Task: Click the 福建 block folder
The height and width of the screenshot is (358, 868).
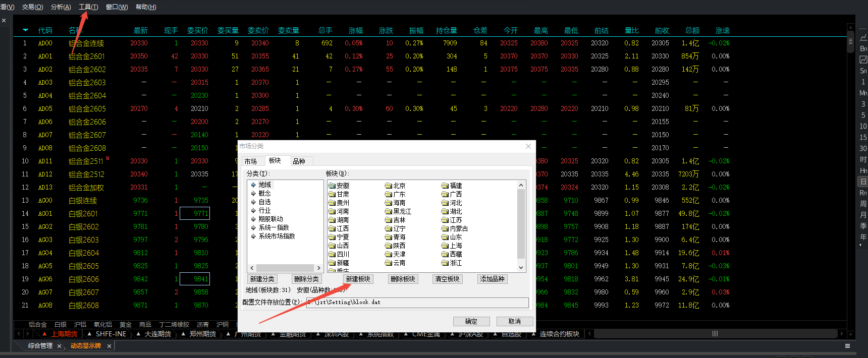Action: coord(452,186)
